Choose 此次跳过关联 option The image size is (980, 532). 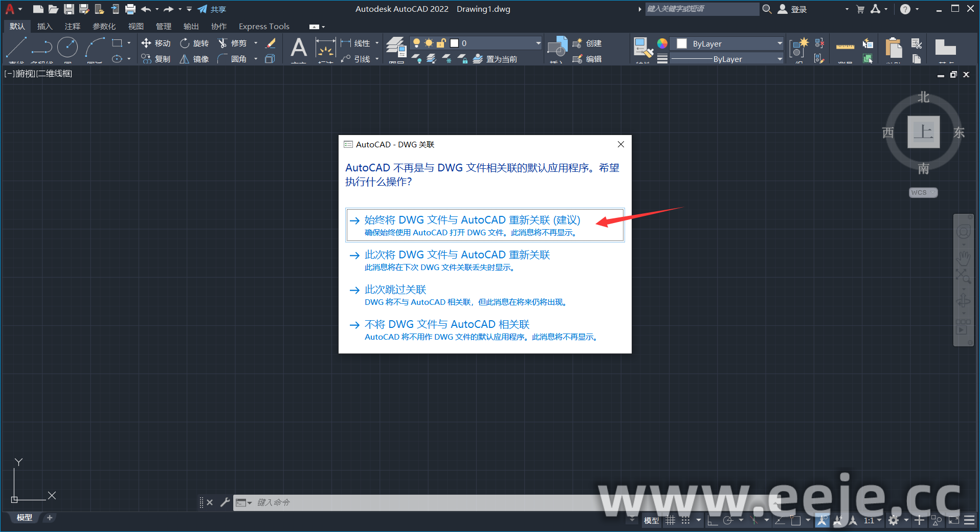(x=395, y=290)
